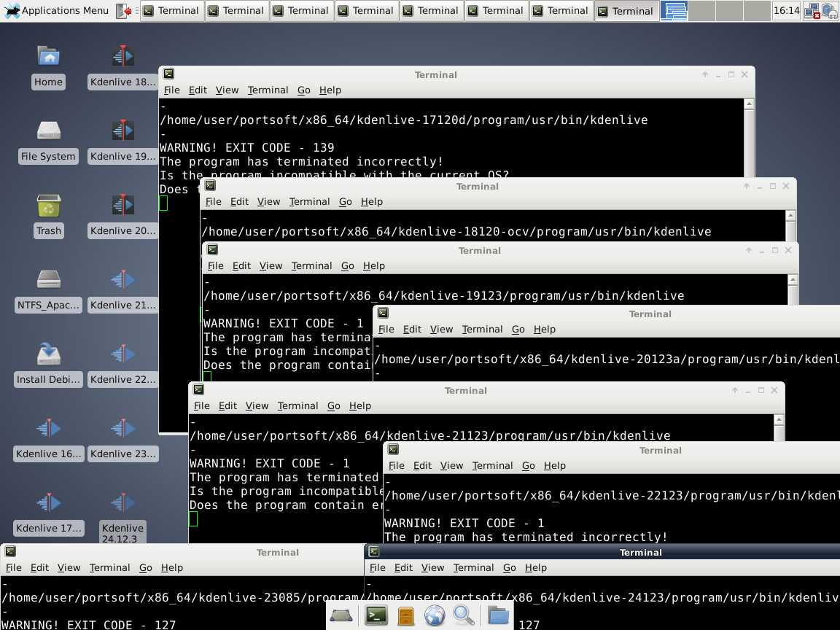Click "The program has terminated incorrectly!" in kdenlive-22123 terminal

pos(526,537)
